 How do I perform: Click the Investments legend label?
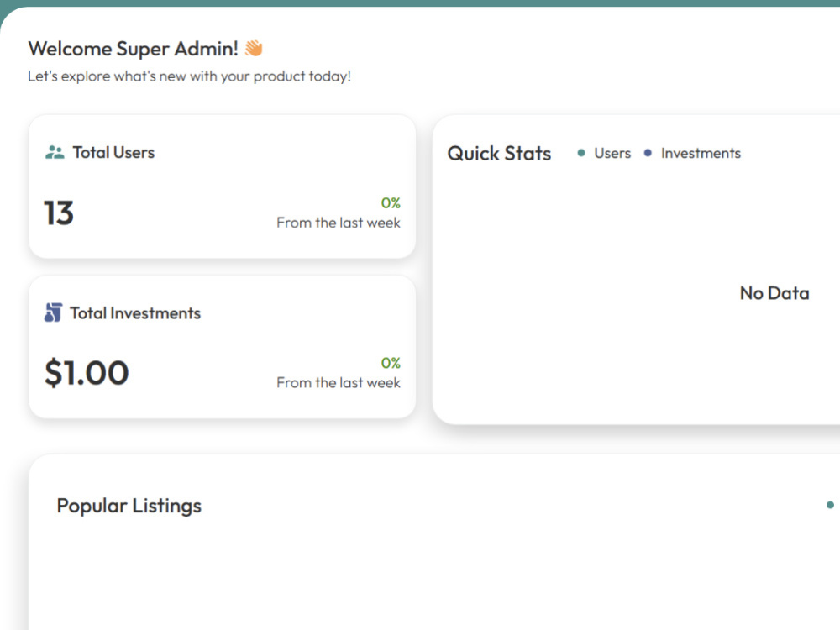pyautogui.click(x=701, y=153)
